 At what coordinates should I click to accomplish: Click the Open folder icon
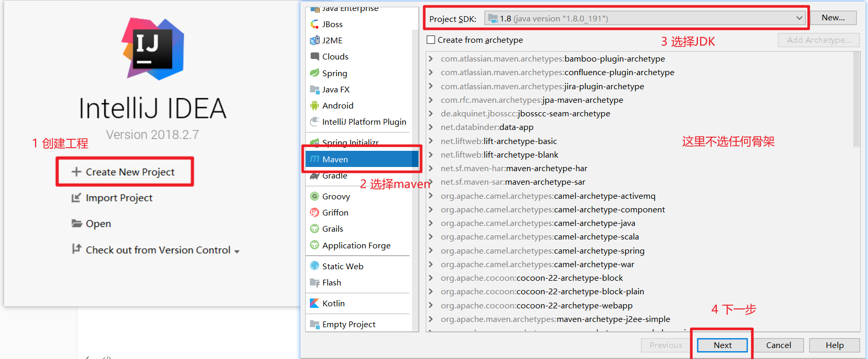tap(77, 223)
